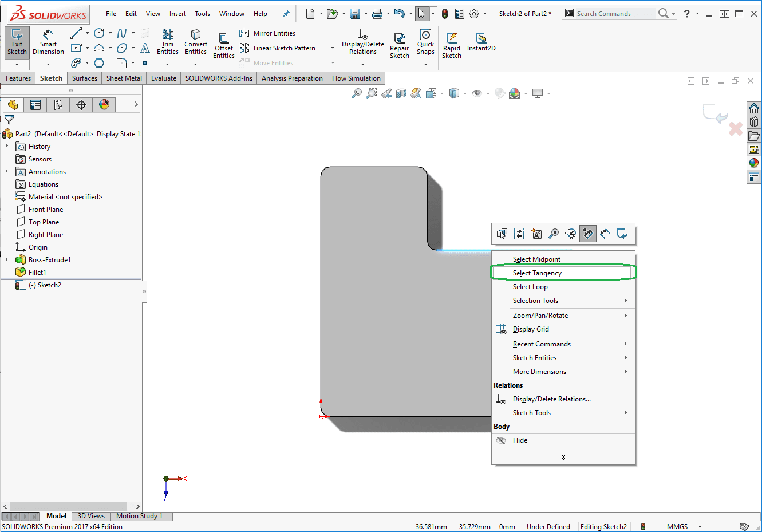This screenshot has width=762, height=532.
Task: Switch to the Sheet Metal tab
Action: coord(124,78)
